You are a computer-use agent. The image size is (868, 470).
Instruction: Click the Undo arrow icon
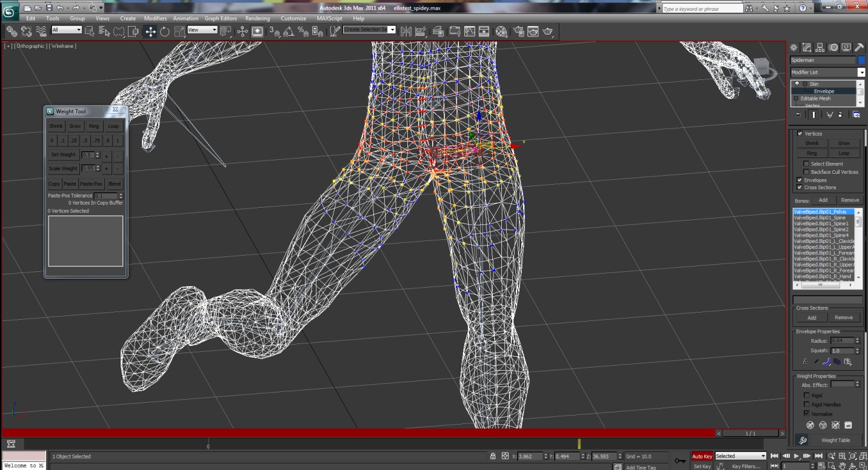click(x=60, y=8)
